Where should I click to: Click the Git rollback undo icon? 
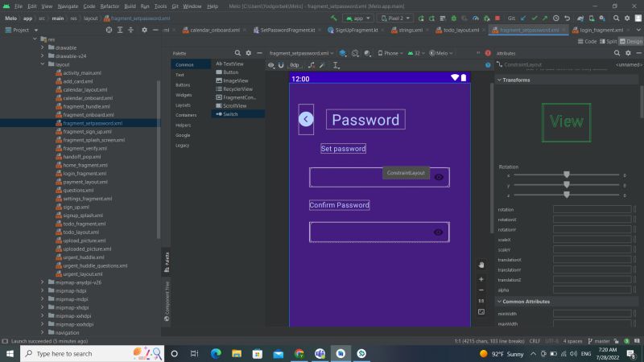pyautogui.click(x=567, y=18)
